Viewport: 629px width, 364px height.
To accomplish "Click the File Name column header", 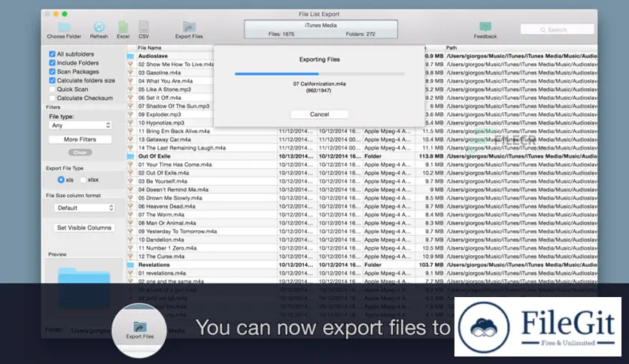I will (150, 47).
